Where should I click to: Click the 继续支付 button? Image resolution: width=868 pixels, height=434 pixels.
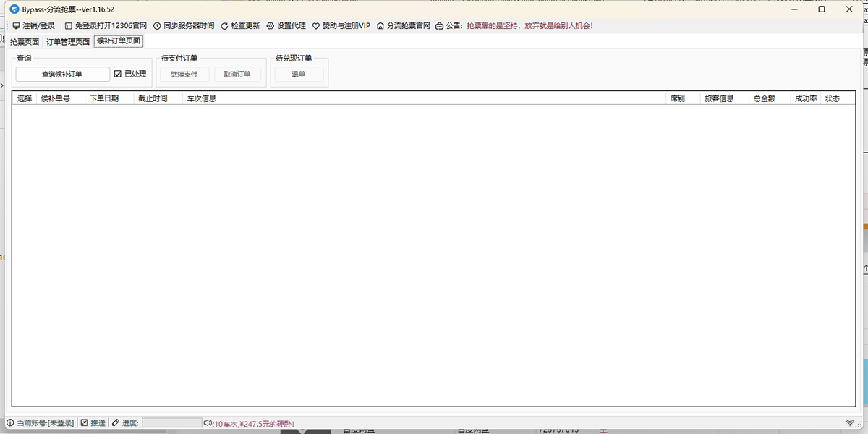click(184, 74)
